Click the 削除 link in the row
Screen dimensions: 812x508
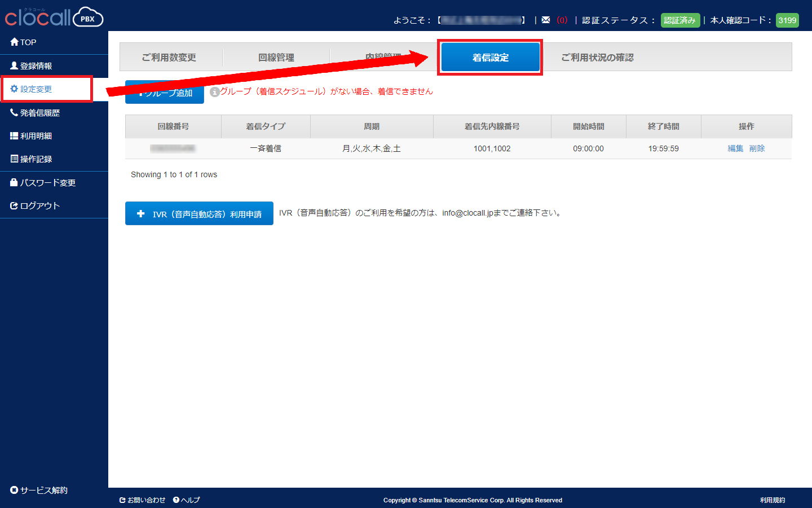(x=757, y=148)
